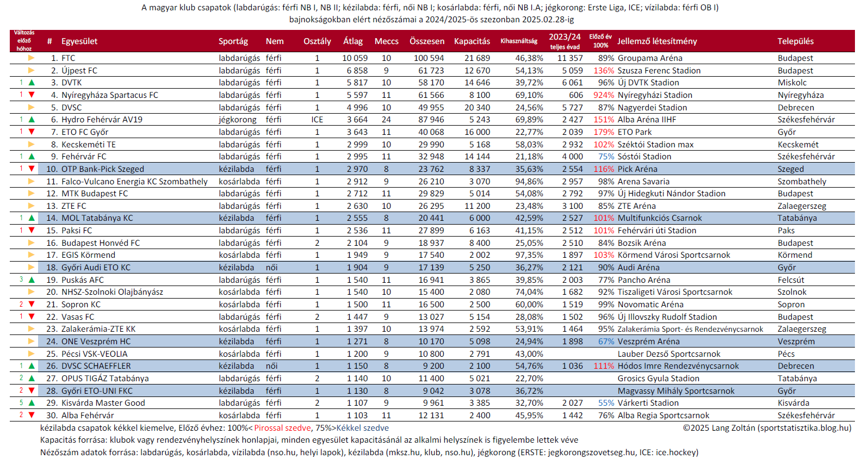Click the orange arrow for Zalakerámia-ZTE KK

click(32, 329)
